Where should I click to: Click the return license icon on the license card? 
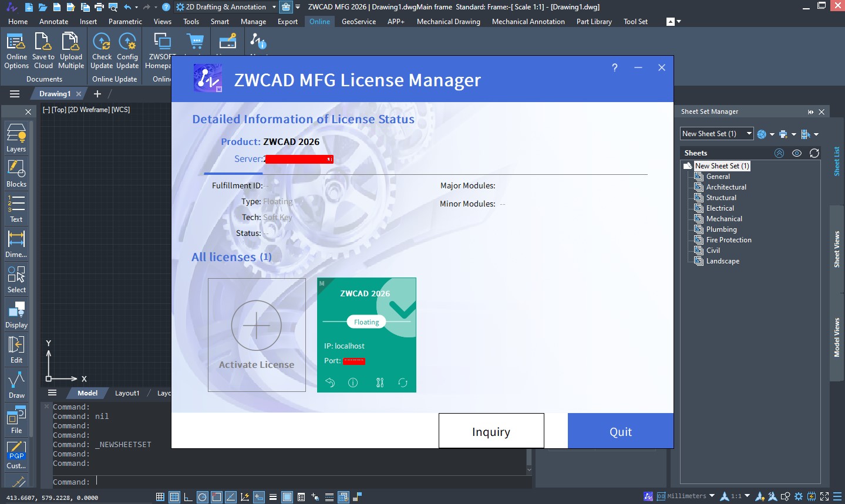[330, 383]
